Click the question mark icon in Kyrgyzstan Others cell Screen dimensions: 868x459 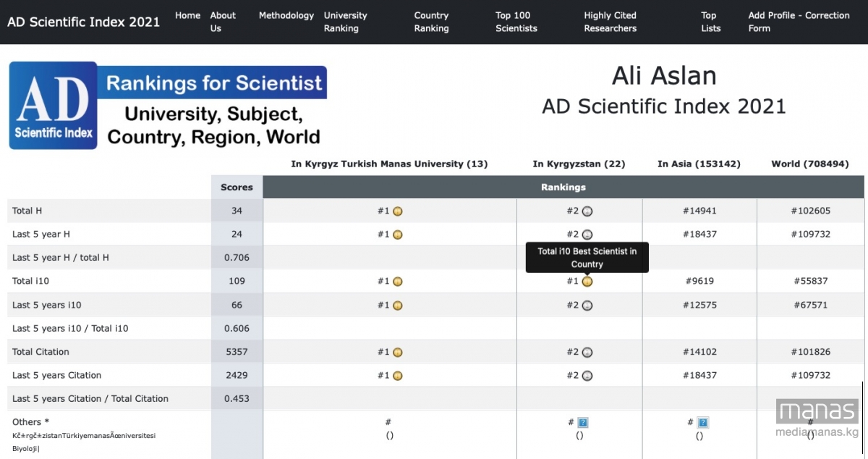[x=583, y=423]
